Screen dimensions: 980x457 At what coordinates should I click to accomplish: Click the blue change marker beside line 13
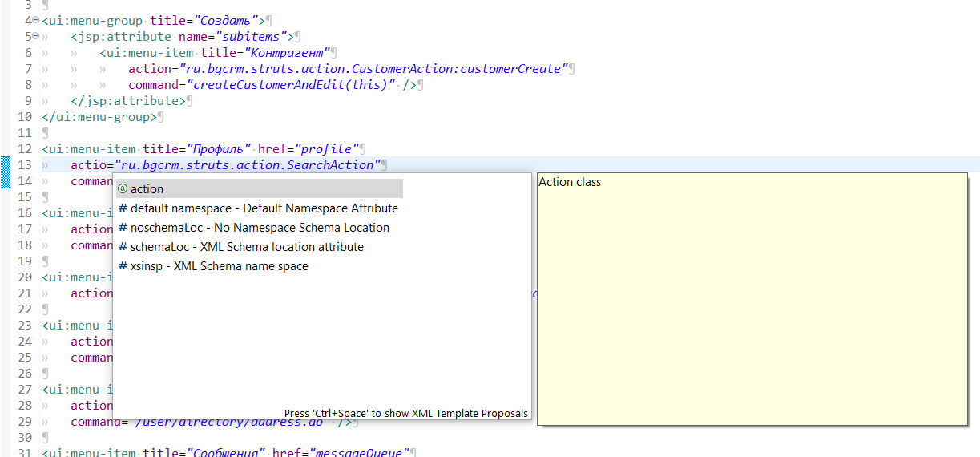[5, 172]
